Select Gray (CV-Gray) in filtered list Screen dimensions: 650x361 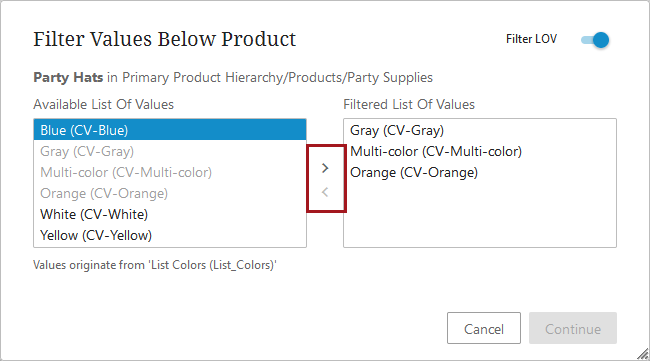coord(480,130)
